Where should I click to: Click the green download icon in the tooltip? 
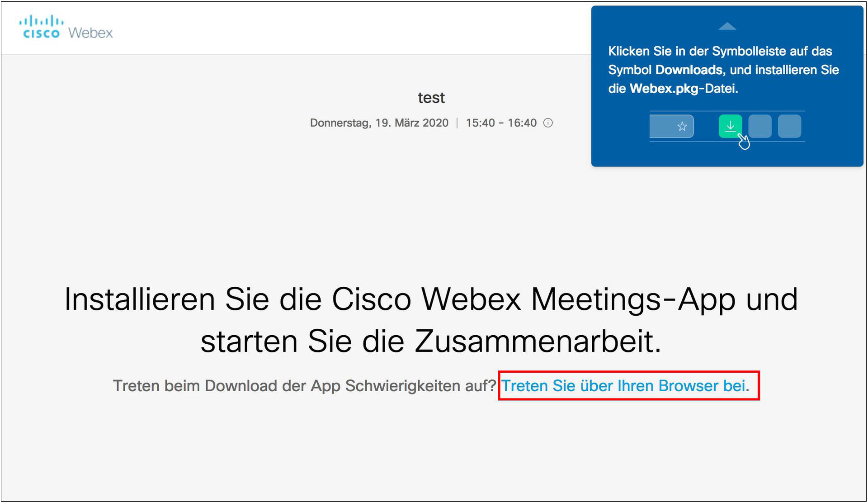(730, 126)
